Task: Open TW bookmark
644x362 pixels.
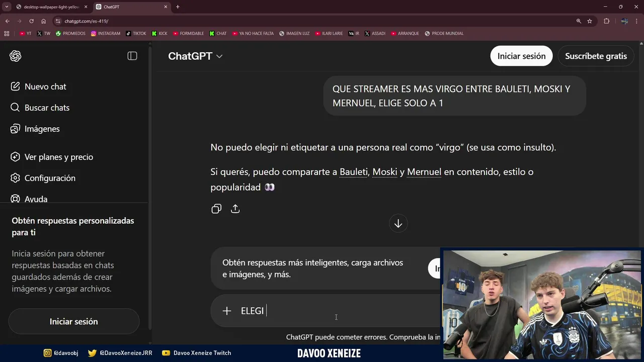Action: [44, 34]
